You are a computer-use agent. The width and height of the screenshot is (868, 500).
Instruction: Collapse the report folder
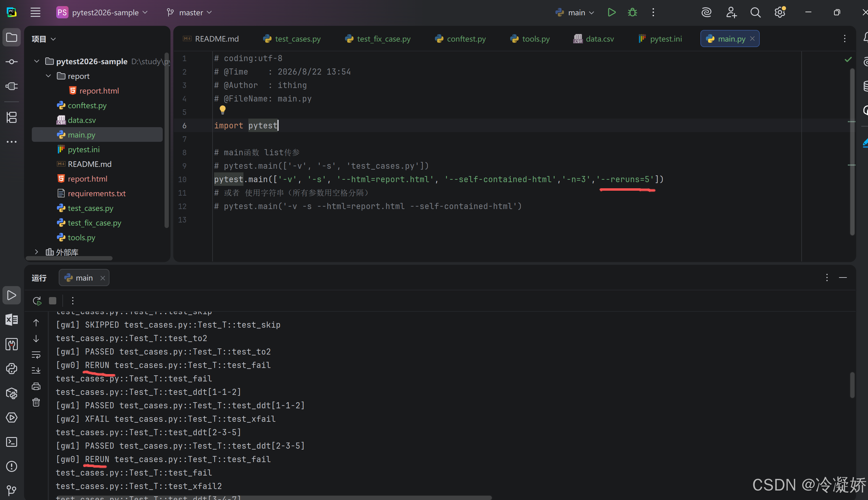tap(48, 76)
